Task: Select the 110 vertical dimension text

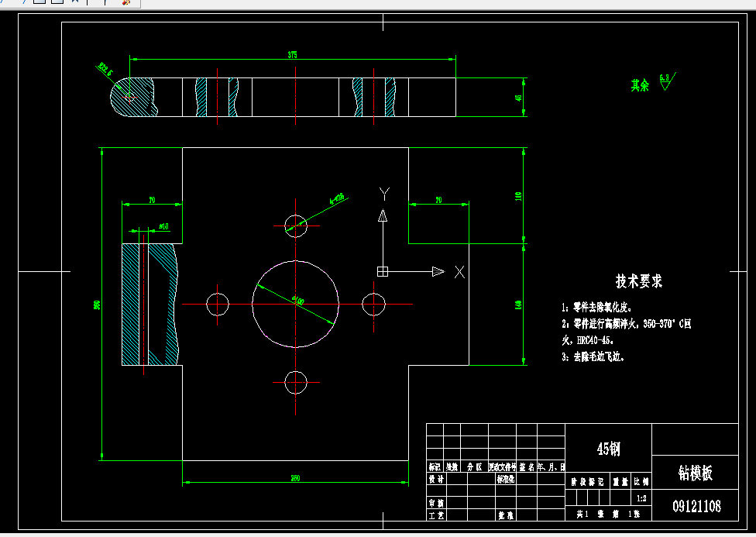Action: (x=518, y=196)
